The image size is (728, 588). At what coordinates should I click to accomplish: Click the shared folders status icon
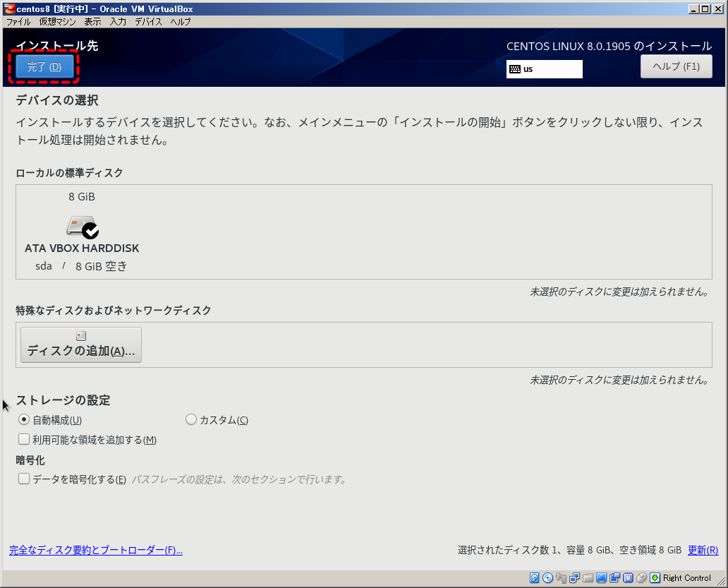(588, 578)
